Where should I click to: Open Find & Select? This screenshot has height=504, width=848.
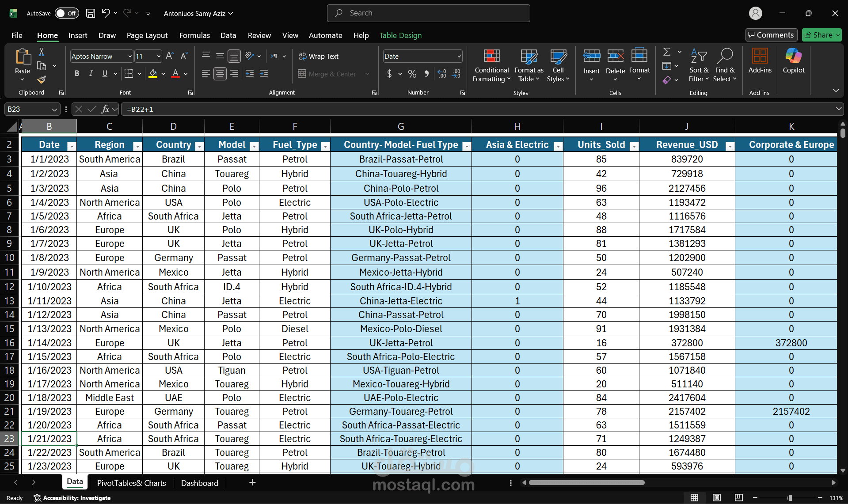pos(725,65)
